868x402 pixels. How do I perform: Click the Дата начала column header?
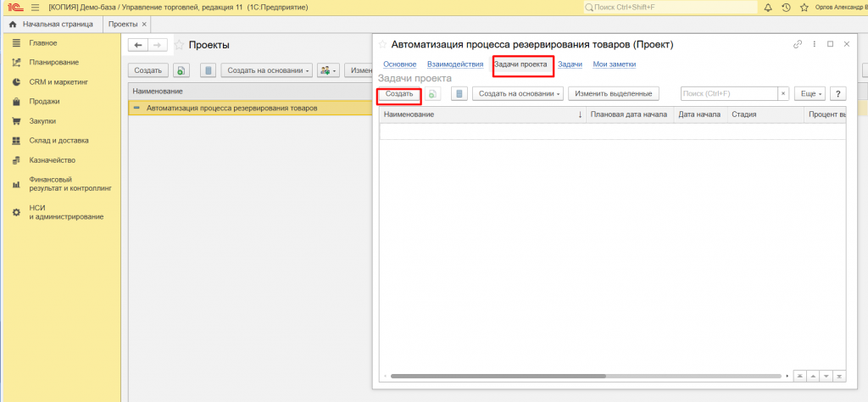pyautogui.click(x=699, y=114)
